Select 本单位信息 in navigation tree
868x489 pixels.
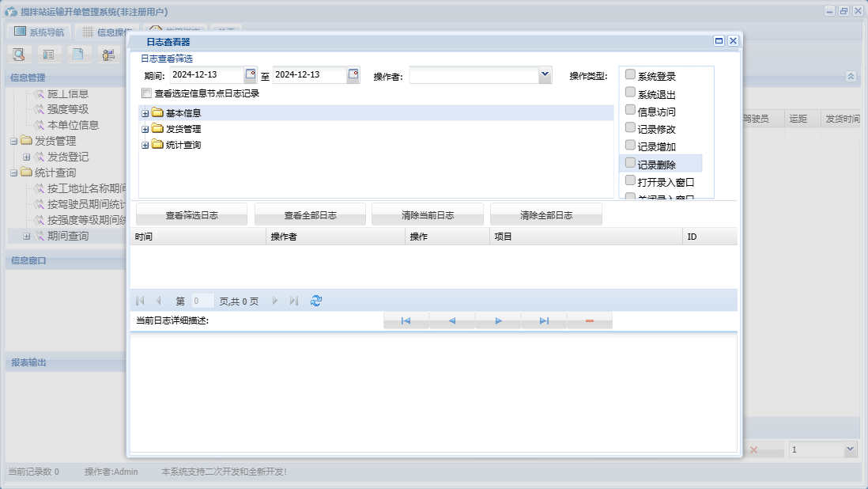point(73,125)
